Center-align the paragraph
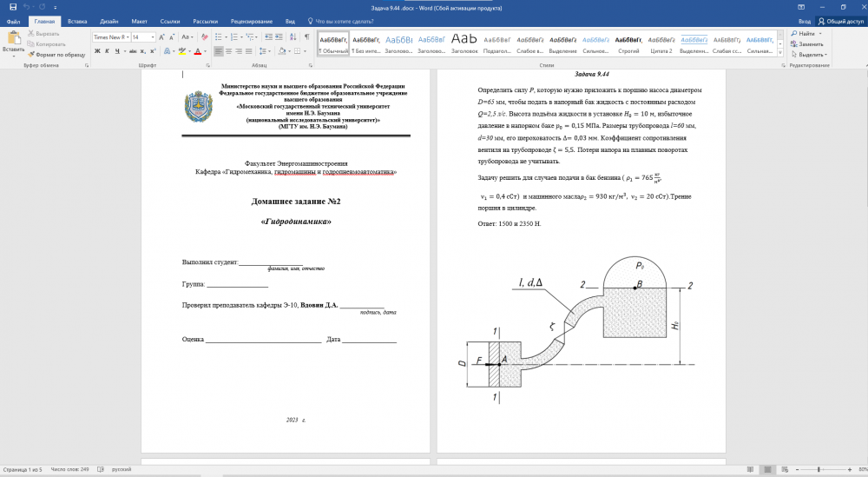Viewport: 868px width, 477px height. [228, 51]
